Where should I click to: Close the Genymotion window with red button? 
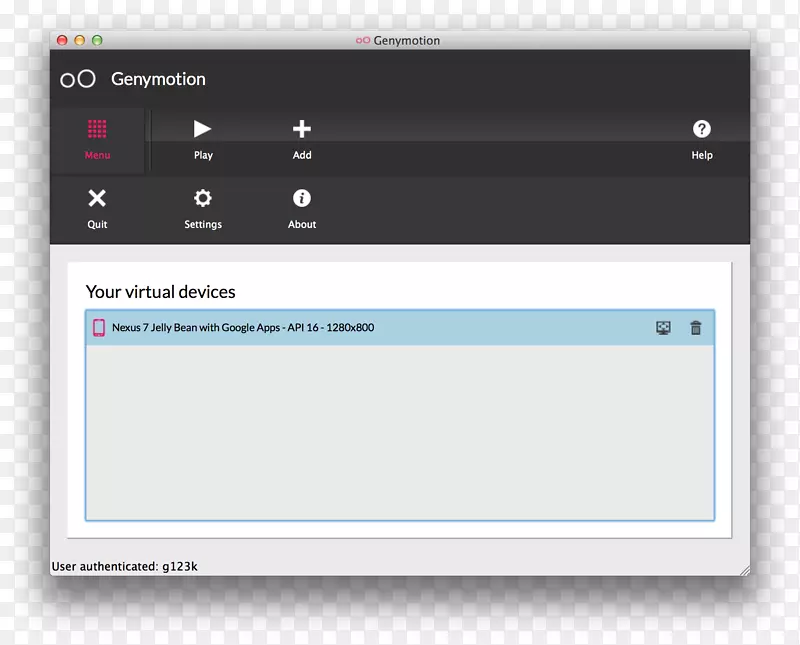click(62, 40)
